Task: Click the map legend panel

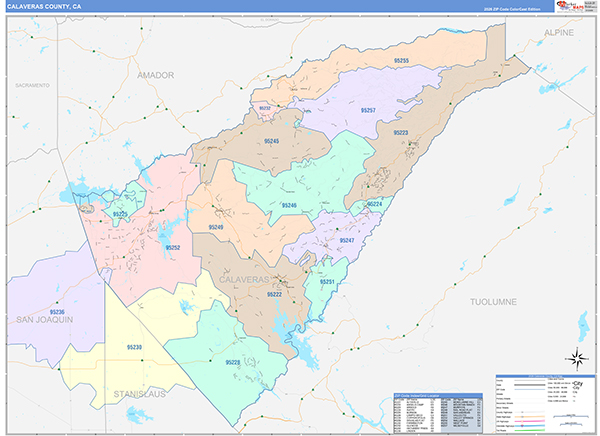Action: [541, 401]
